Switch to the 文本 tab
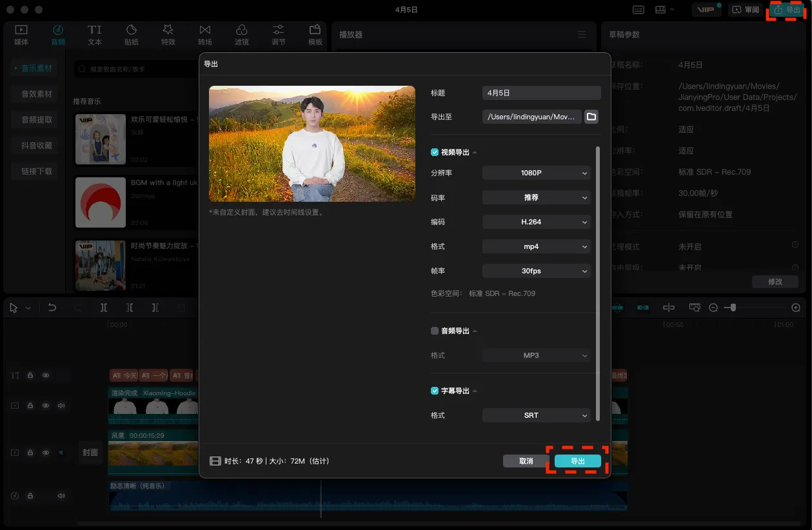 click(x=95, y=35)
